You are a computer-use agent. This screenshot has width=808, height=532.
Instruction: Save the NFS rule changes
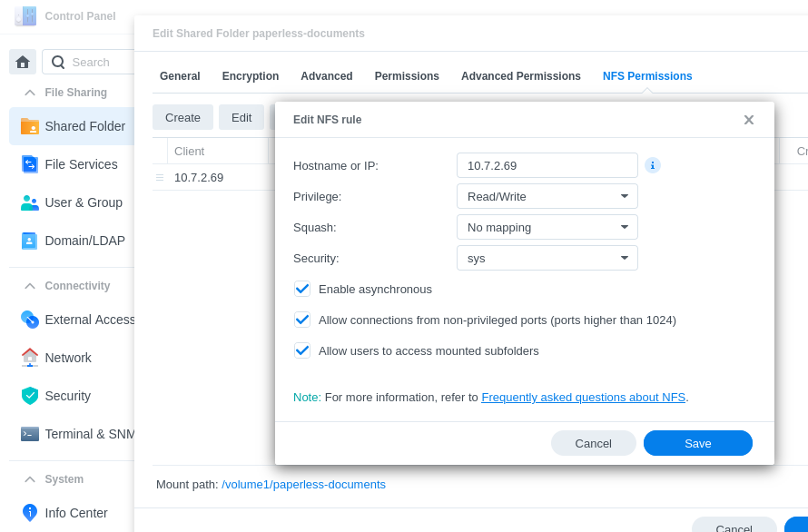click(697, 443)
